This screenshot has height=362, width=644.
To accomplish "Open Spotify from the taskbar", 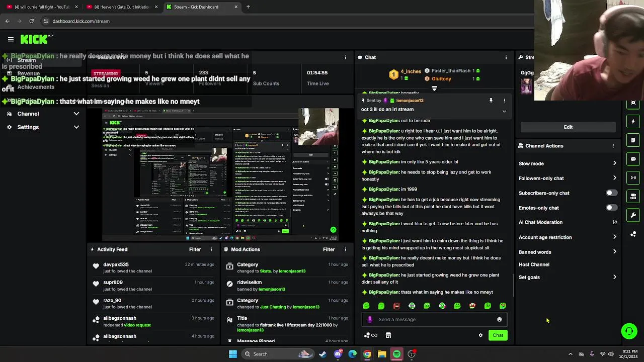I will (x=397, y=354).
